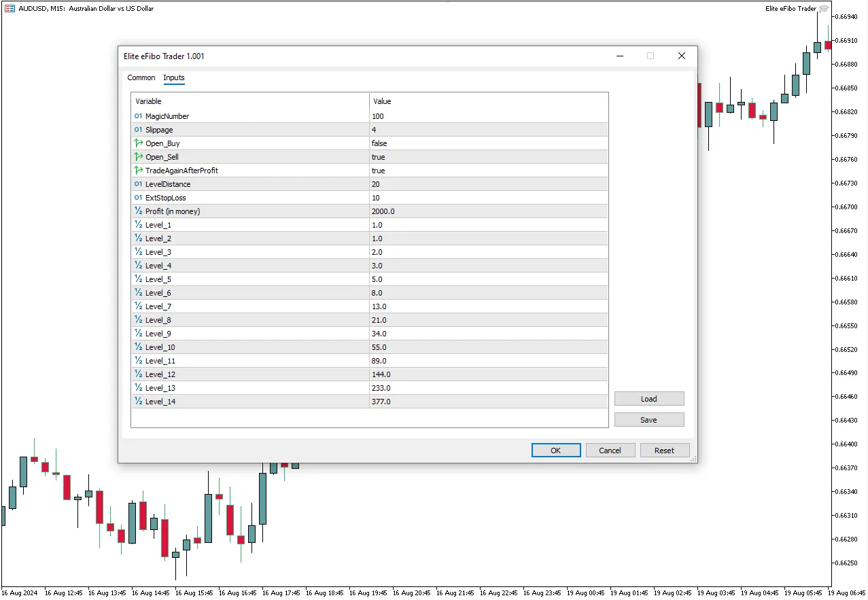Click the double icon beside Level_2

(139, 239)
